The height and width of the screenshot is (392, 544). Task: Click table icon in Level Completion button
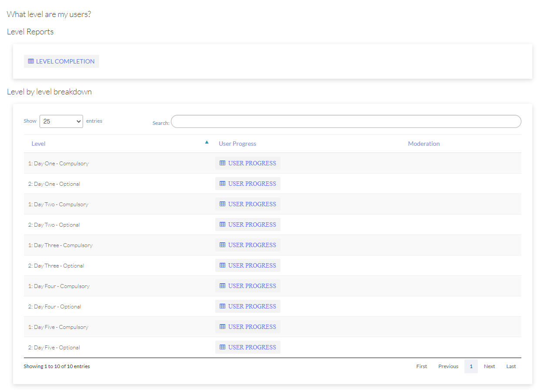31,61
